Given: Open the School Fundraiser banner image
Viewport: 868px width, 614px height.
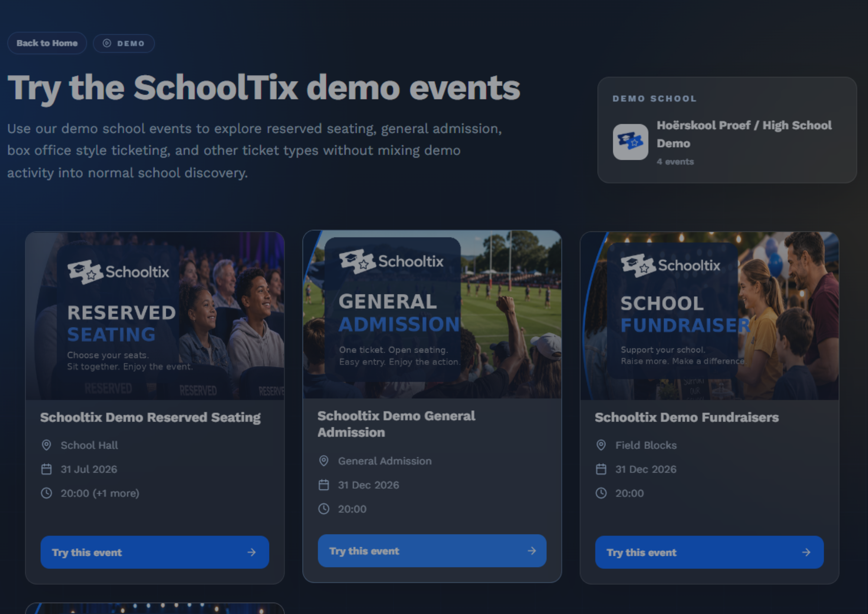Looking at the screenshot, I should [710, 316].
